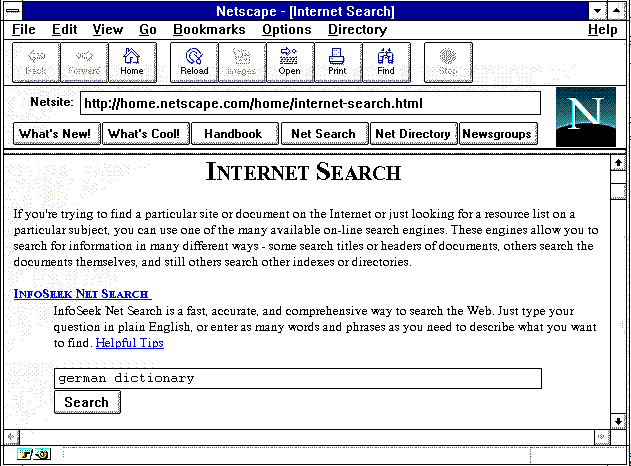Open the Edit menu
Screen dimensions: 631x466
[x=64, y=29]
